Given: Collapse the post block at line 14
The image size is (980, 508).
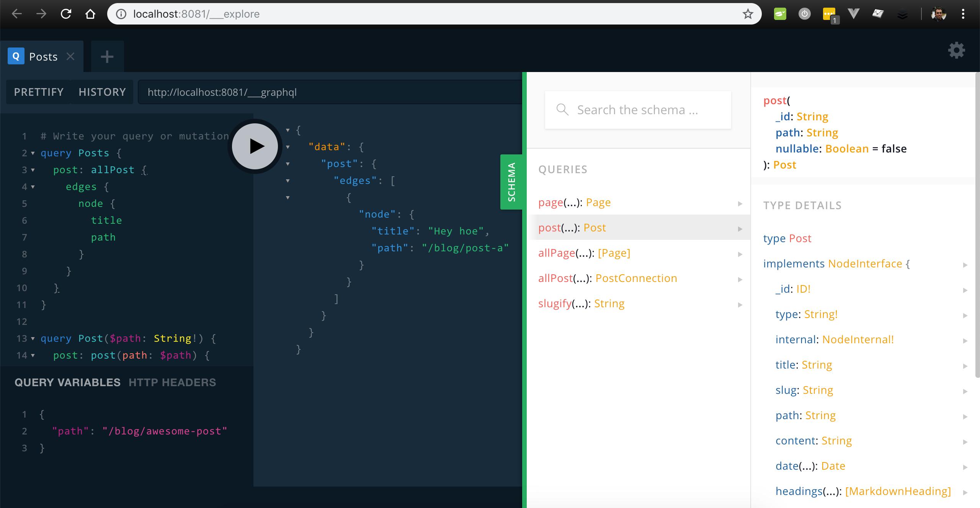Looking at the screenshot, I should coord(33,356).
